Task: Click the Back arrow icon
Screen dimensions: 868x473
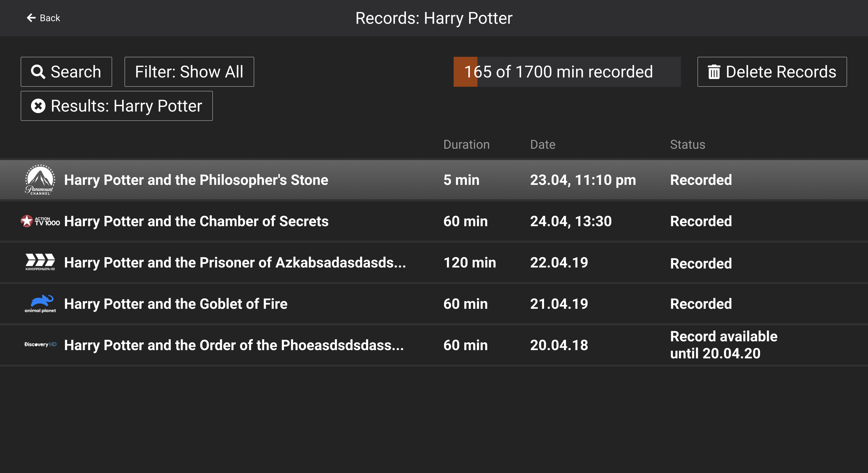Action: tap(31, 18)
